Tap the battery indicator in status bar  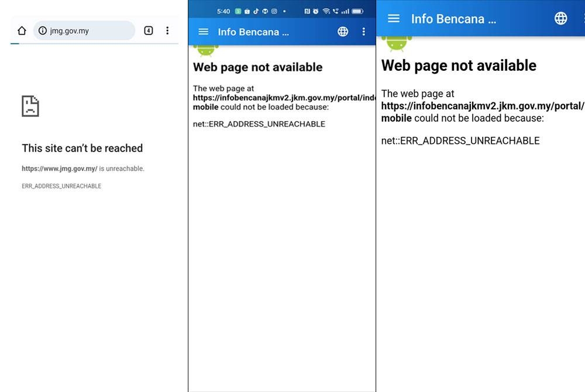pyautogui.click(x=357, y=11)
